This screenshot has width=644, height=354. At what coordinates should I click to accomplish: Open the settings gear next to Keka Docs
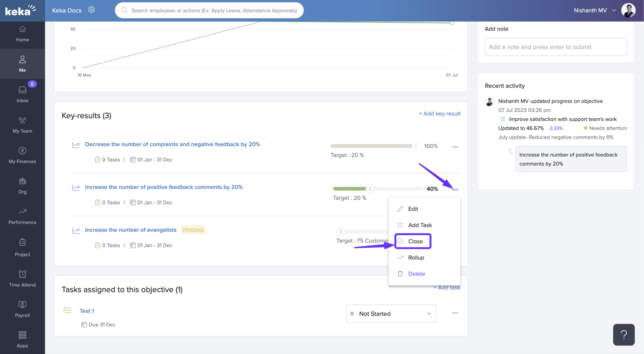point(91,9)
